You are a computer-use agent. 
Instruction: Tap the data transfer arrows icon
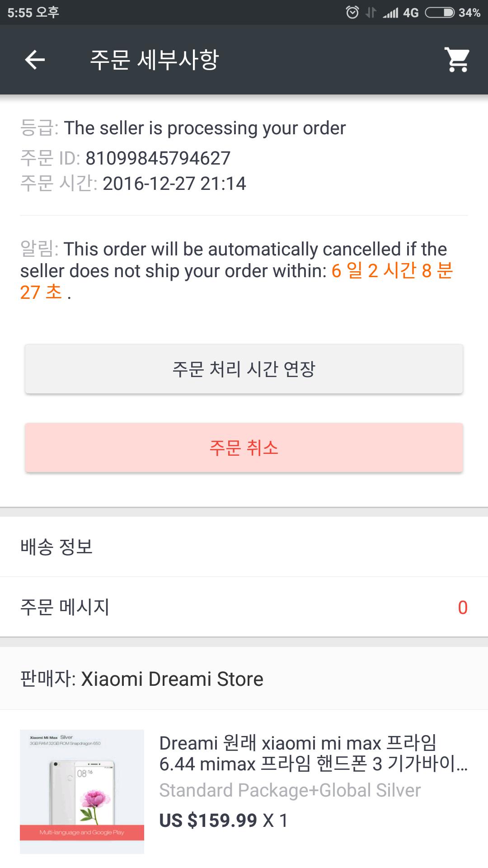(x=371, y=12)
